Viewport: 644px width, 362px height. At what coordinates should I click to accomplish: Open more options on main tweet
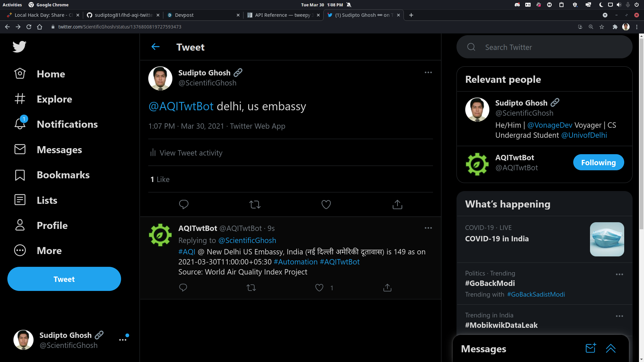click(x=428, y=72)
